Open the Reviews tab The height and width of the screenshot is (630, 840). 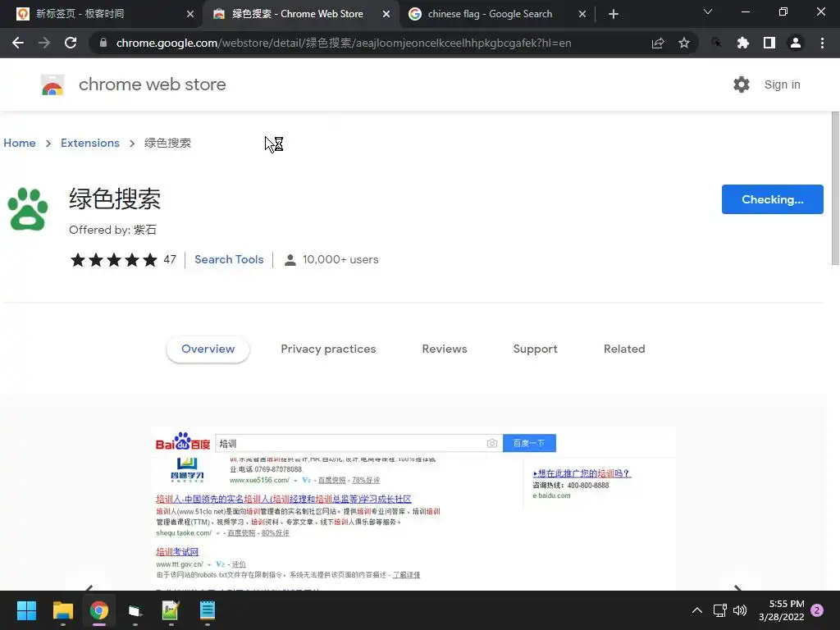point(445,349)
